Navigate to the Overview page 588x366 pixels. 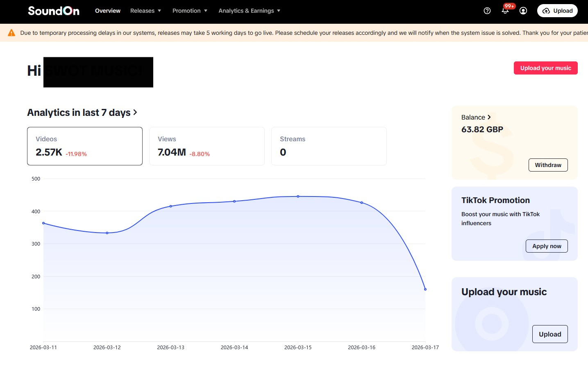click(x=107, y=11)
